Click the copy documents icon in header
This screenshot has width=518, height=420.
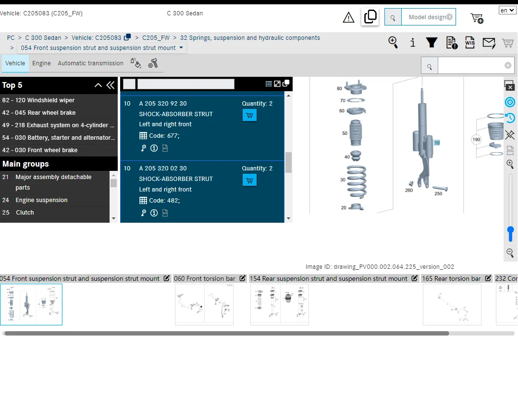click(x=370, y=16)
